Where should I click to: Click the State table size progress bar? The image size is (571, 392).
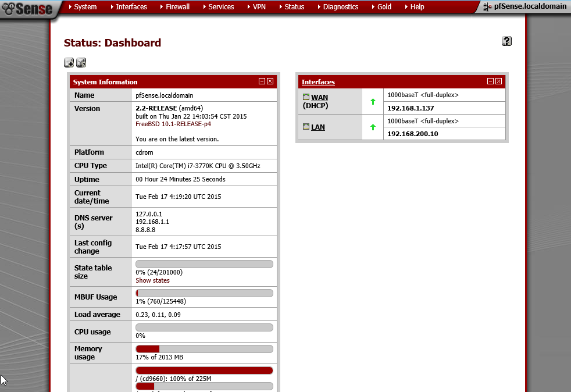(x=204, y=264)
